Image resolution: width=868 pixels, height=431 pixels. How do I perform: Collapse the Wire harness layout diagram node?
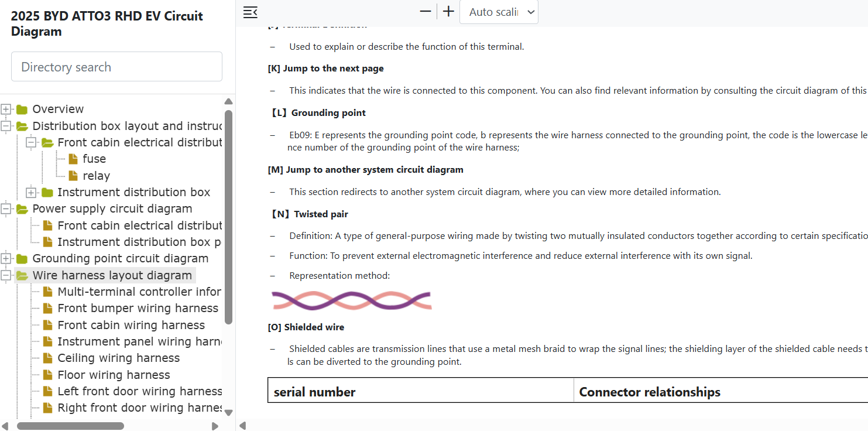point(6,275)
